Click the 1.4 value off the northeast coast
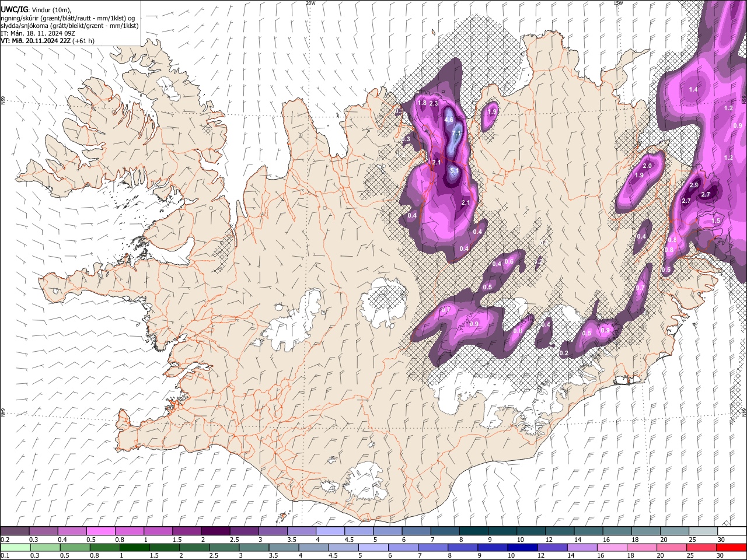This screenshot has width=747, height=560. [693, 89]
